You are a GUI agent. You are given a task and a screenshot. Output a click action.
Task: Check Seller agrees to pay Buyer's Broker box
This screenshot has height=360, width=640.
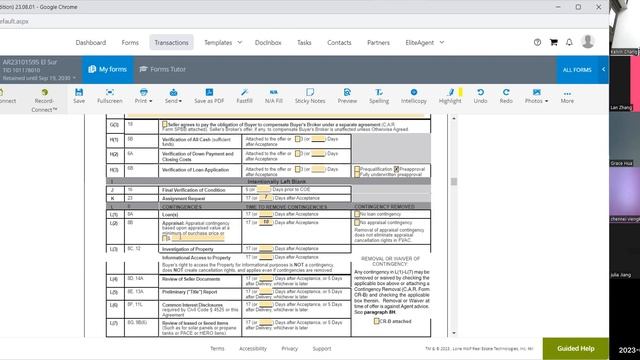pyautogui.click(x=164, y=124)
